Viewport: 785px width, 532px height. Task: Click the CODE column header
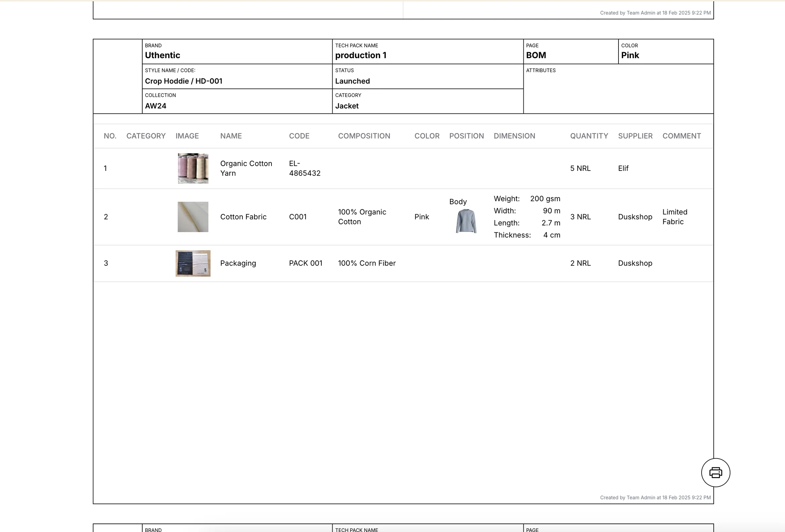coord(299,136)
